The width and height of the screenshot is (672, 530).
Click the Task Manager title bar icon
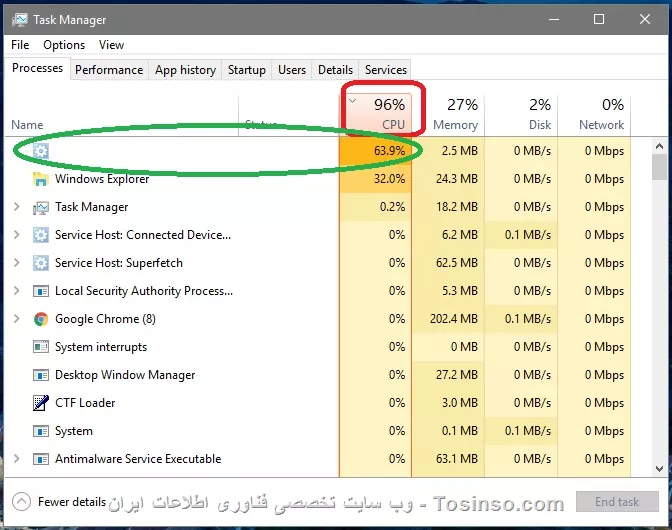pos(20,20)
